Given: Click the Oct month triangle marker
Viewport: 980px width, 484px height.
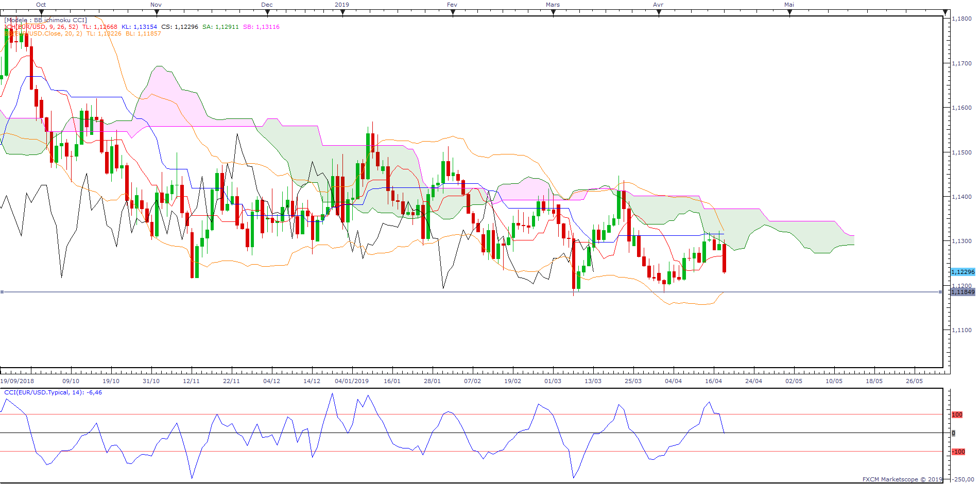Looking at the screenshot, I should [x=41, y=12].
